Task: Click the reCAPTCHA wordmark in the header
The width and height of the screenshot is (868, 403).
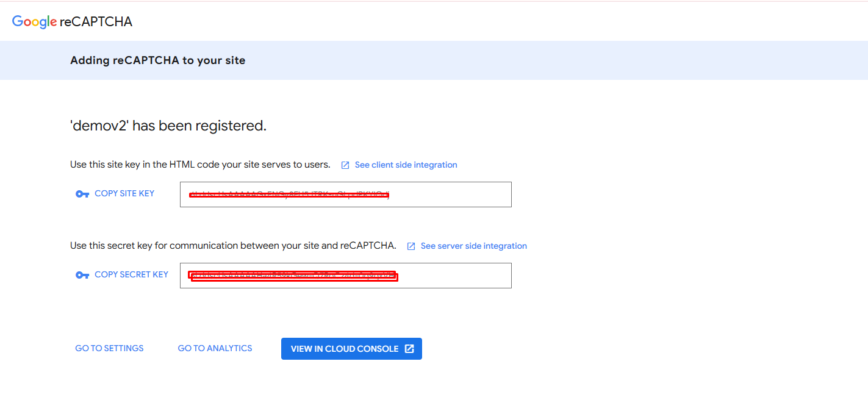Action: coord(96,22)
